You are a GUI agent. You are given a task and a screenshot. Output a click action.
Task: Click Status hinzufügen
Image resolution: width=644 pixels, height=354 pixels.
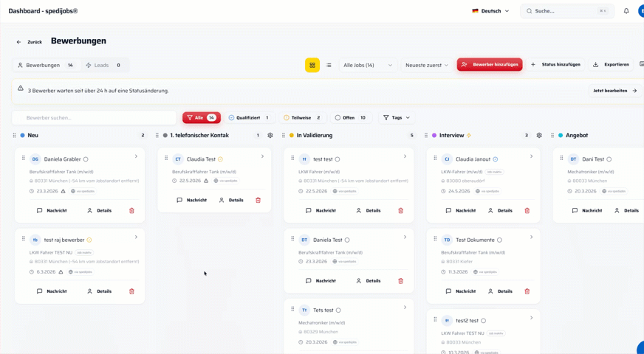click(x=555, y=65)
